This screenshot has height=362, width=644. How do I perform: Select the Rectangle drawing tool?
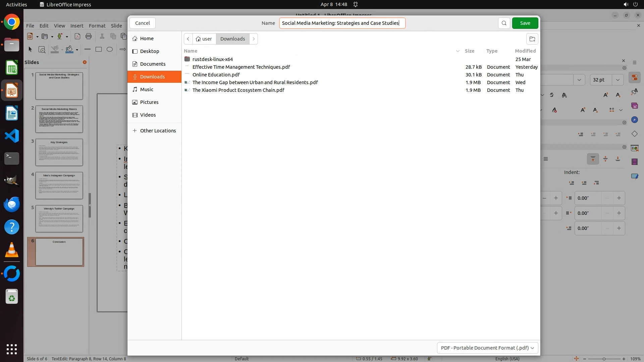(x=99, y=49)
